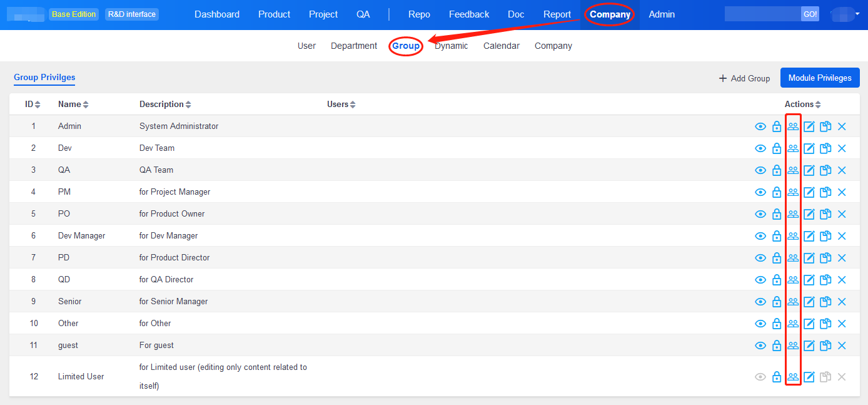Open privileges lock icon for Admin group
868x405 pixels.
point(777,126)
